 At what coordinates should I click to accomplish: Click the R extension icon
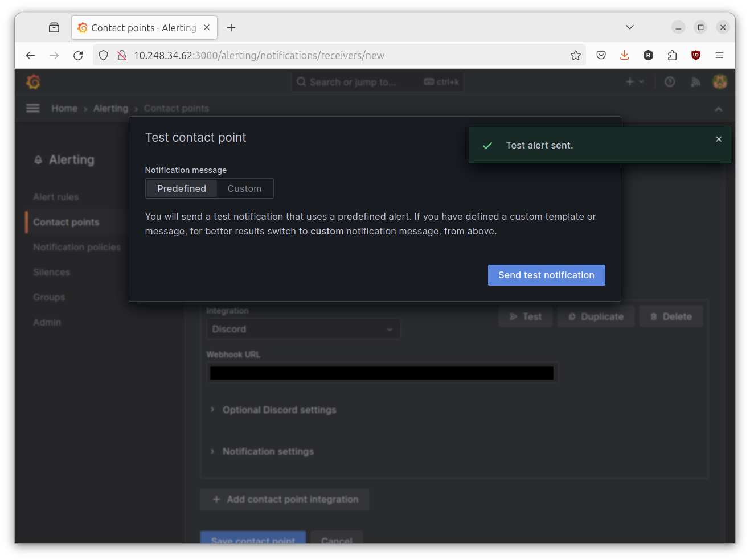[x=648, y=55]
